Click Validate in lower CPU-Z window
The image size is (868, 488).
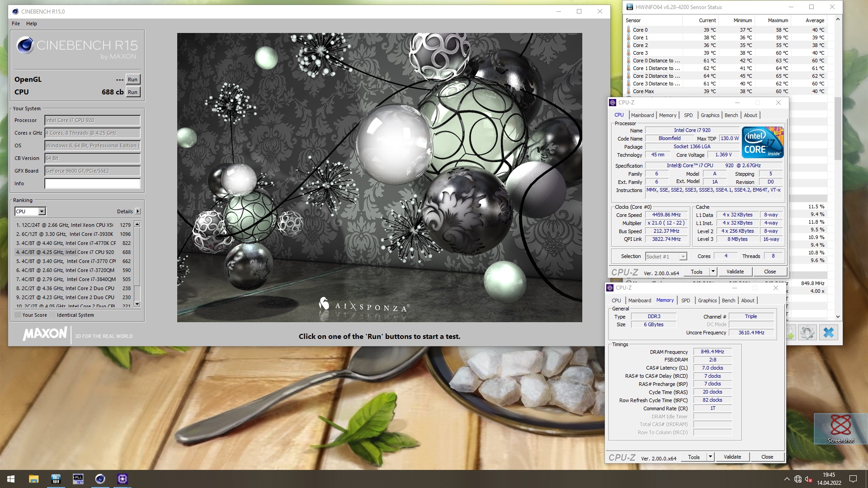(x=732, y=457)
